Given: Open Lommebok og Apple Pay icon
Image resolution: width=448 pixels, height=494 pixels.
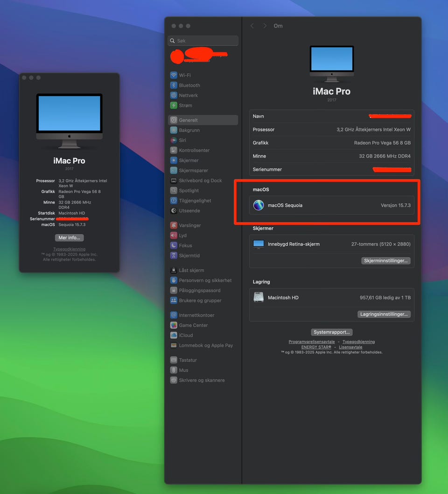Looking at the screenshot, I should click(x=174, y=345).
